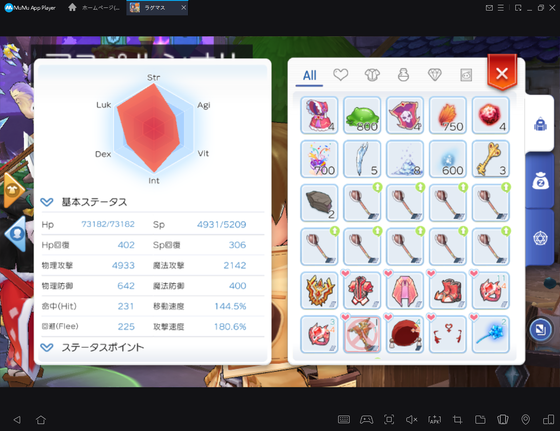Click the Str label on radar chart
The height and width of the screenshot is (431, 560).
click(154, 77)
